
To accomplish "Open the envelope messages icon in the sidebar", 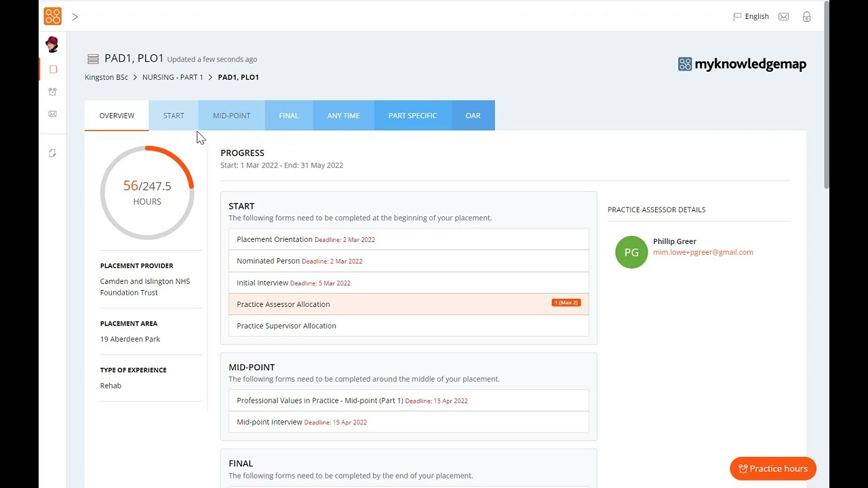I will click(x=53, y=114).
